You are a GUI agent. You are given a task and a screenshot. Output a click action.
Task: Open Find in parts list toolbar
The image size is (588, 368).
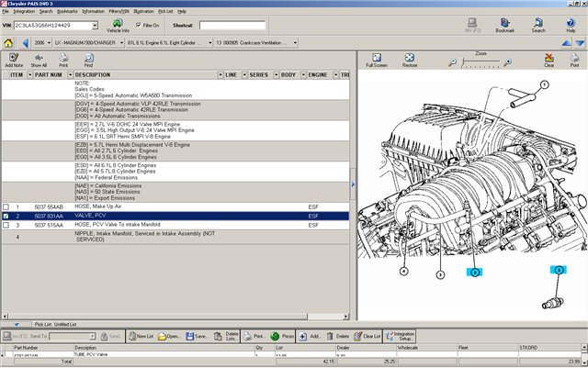[x=88, y=60]
